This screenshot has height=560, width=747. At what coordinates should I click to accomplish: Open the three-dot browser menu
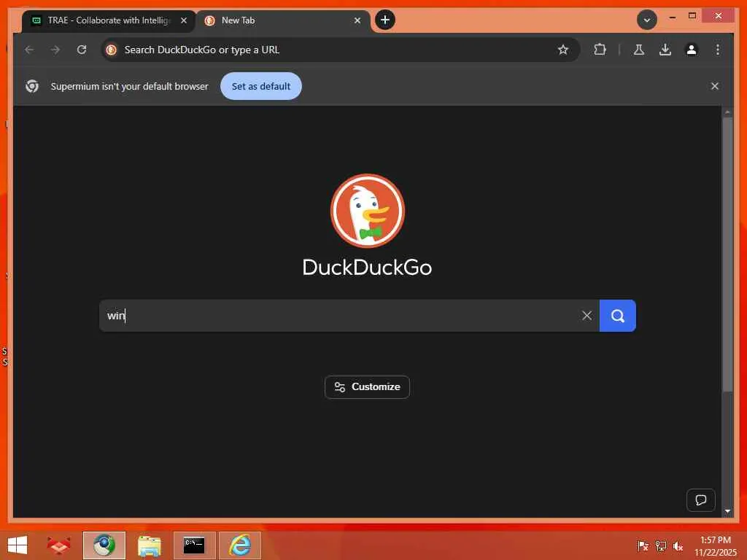click(x=718, y=50)
